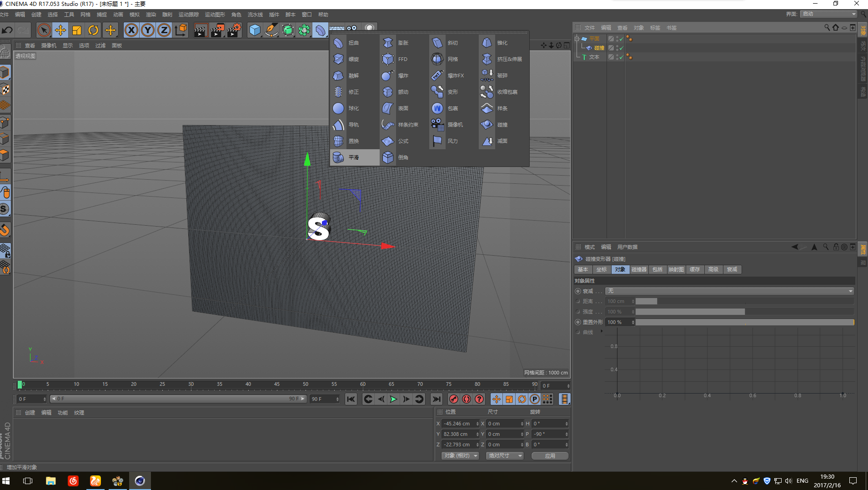Image resolution: width=868 pixels, height=490 pixels.
Task: Click the timeline preview range bar
Action: point(178,399)
